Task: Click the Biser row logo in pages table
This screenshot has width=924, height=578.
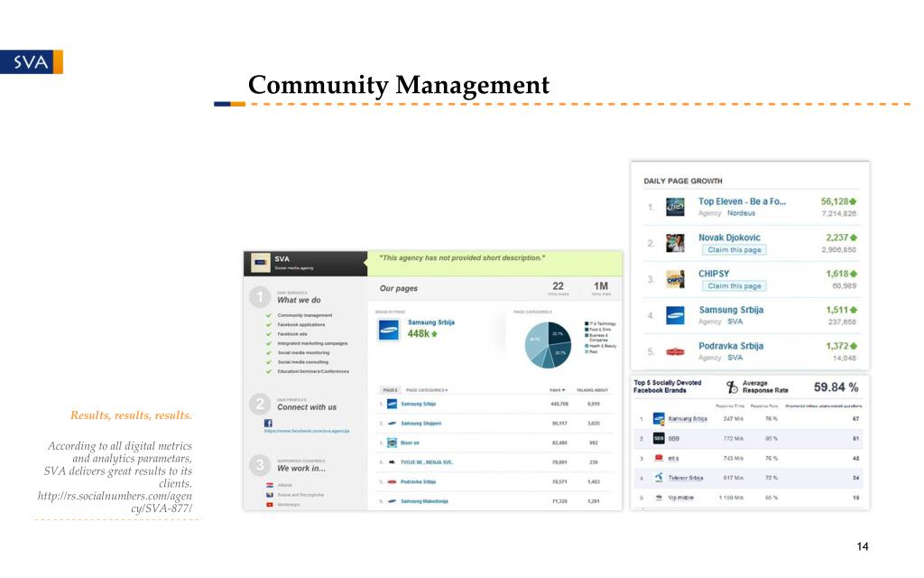Action: [x=392, y=443]
